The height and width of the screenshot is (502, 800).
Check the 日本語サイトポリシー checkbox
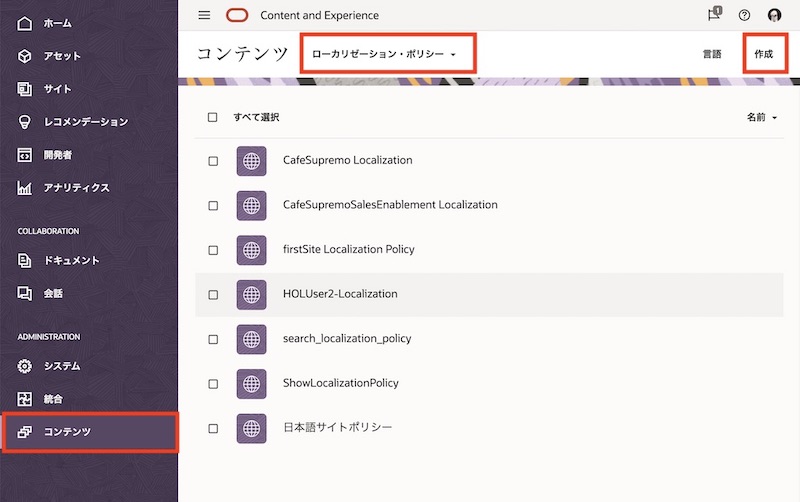tap(213, 429)
